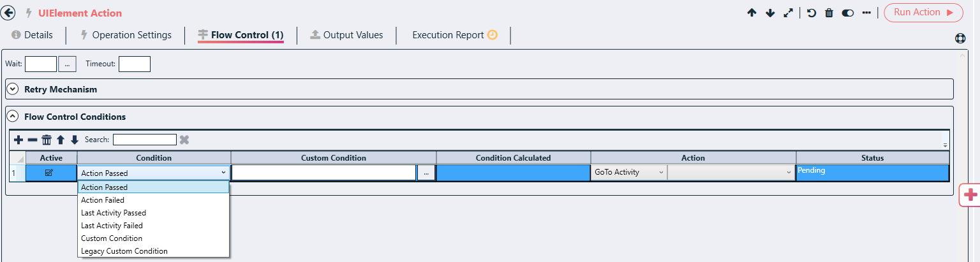Viewport: 980px width, 262px height.
Task: Click the ellipsis button next to Wait
Action: pos(68,64)
